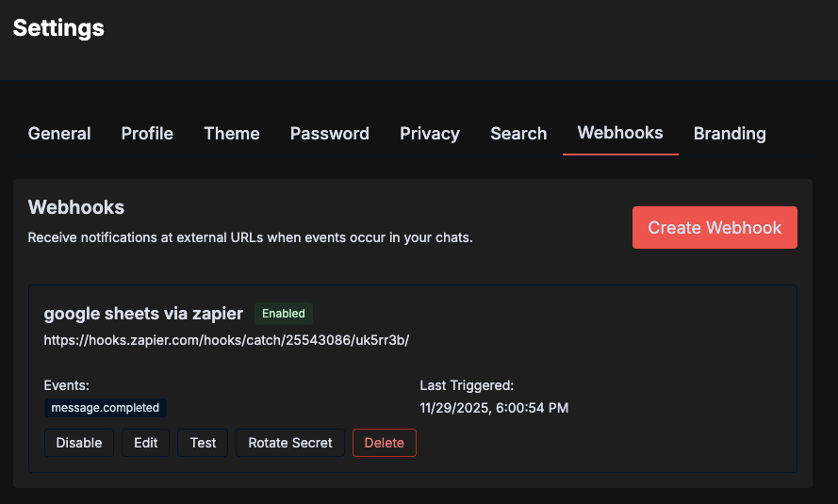838x504 pixels.
Task: Click the Last Triggered: label
Action: pos(467,385)
